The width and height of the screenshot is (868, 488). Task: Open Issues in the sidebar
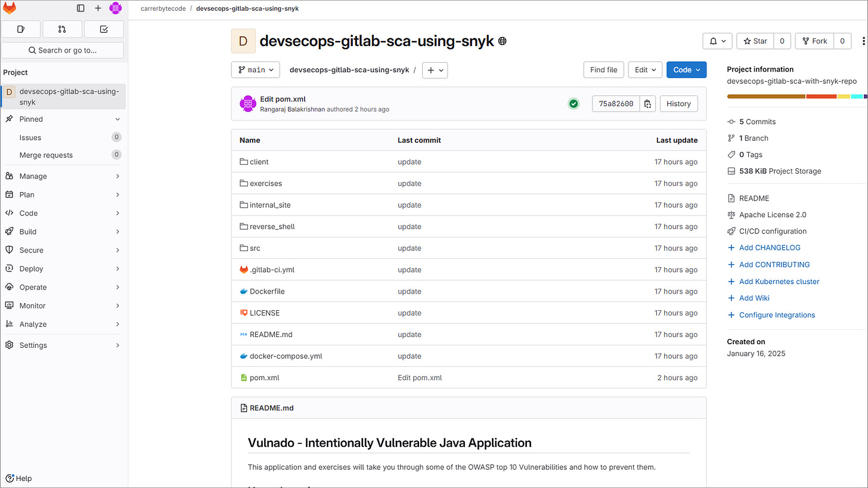point(63,137)
